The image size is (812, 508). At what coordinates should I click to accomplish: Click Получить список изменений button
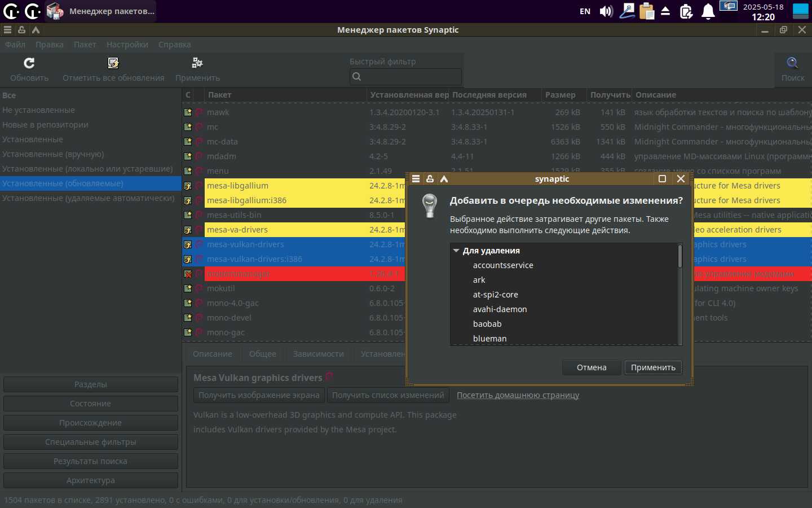pyautogui.click(x=388, y=395)
